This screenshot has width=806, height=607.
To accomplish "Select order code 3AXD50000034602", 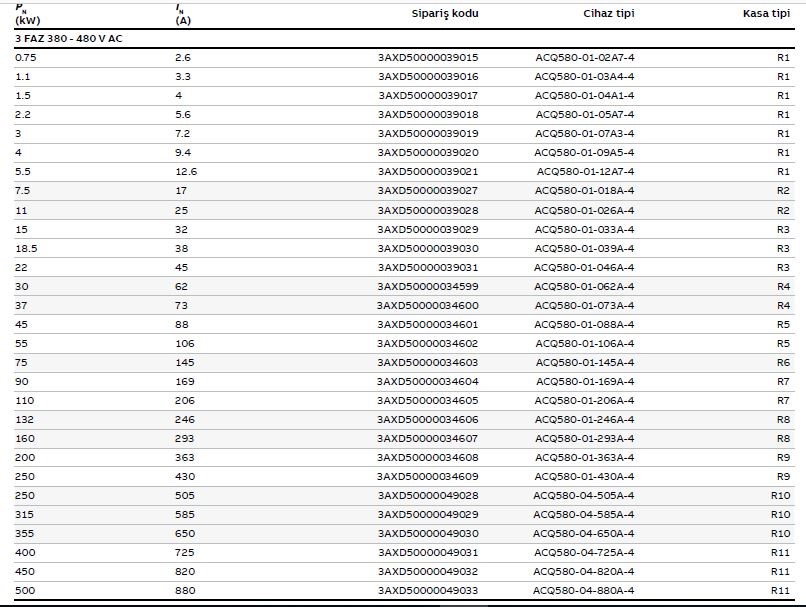I will point(428,344).
